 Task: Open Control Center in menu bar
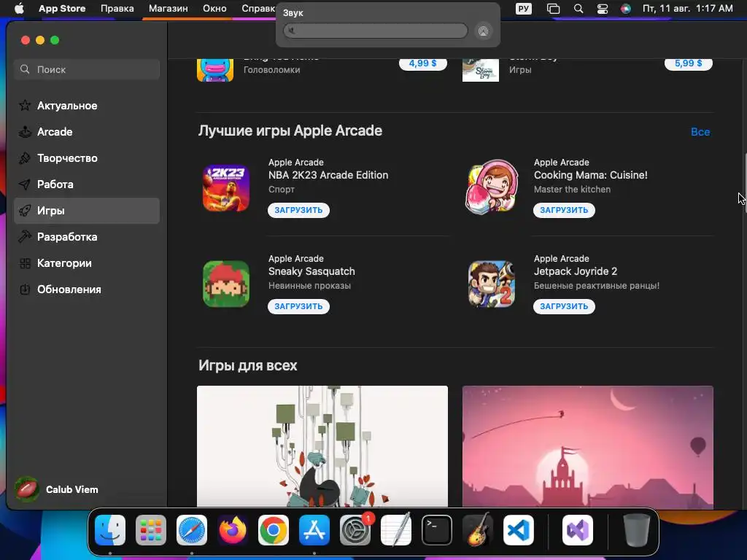pyautogui.click(x=602, y=9)
